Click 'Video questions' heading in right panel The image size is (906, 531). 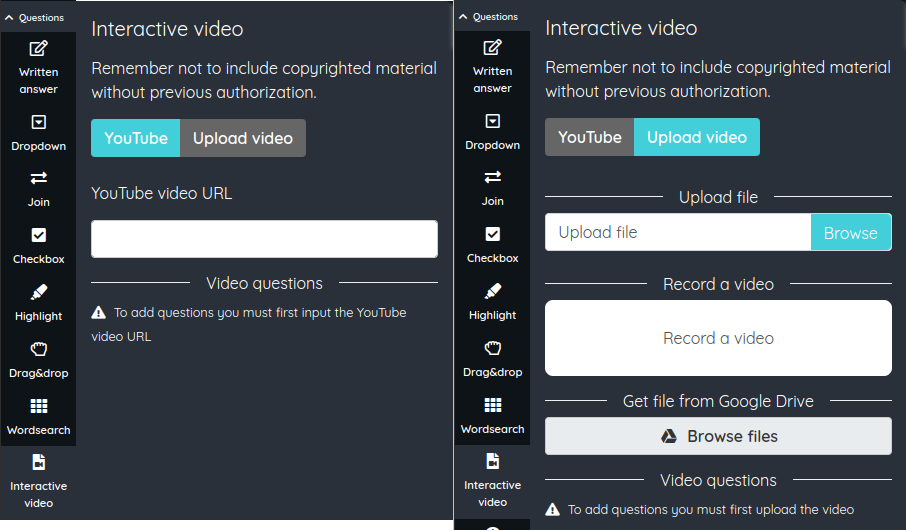coord(718,480)
